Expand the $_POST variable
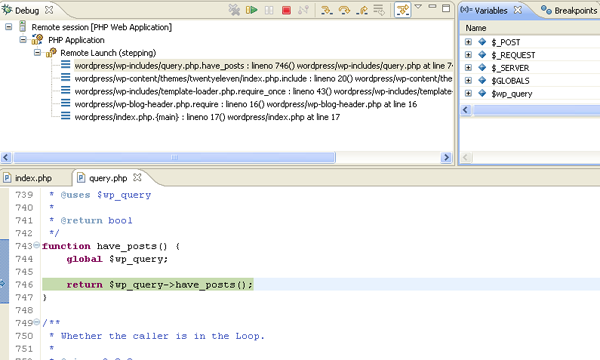600x360 pixels. (468, 42)
